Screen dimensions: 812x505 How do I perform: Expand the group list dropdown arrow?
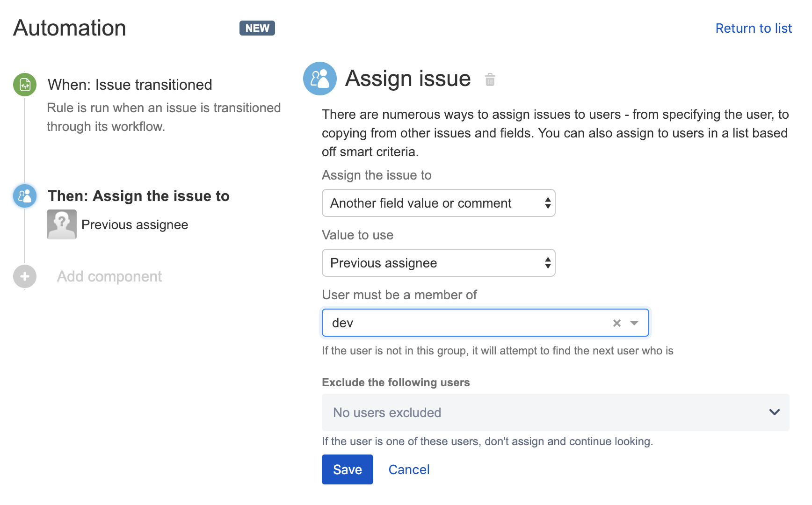634,323
